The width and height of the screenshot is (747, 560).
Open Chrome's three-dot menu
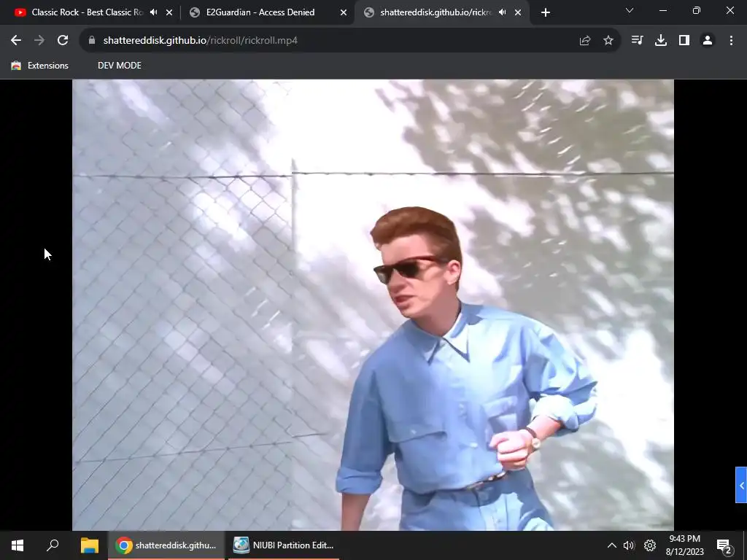click(731, 41)
